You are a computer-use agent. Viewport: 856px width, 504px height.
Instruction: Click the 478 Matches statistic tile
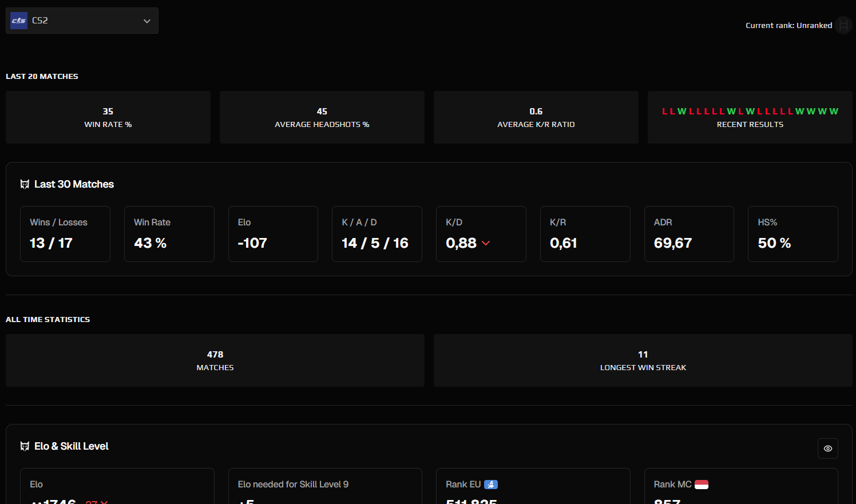[215, 360]
